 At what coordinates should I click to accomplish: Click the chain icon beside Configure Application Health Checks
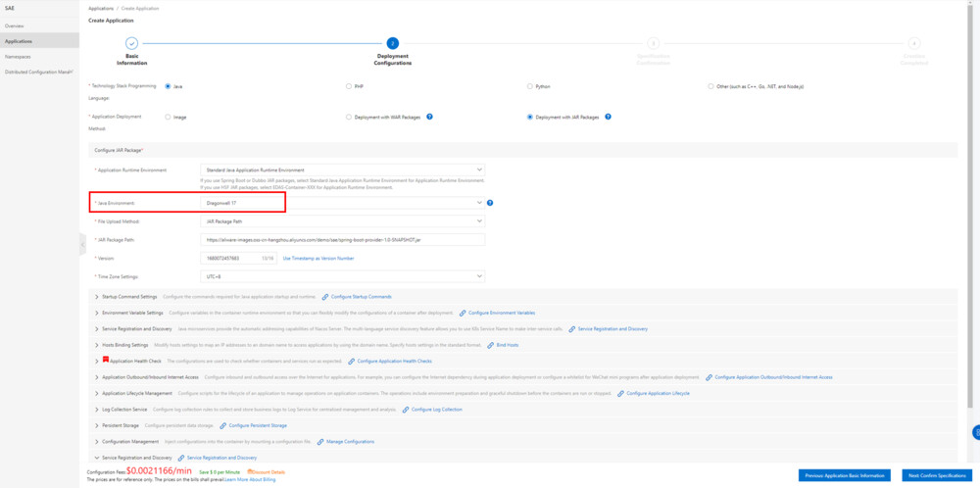[351, 362]
